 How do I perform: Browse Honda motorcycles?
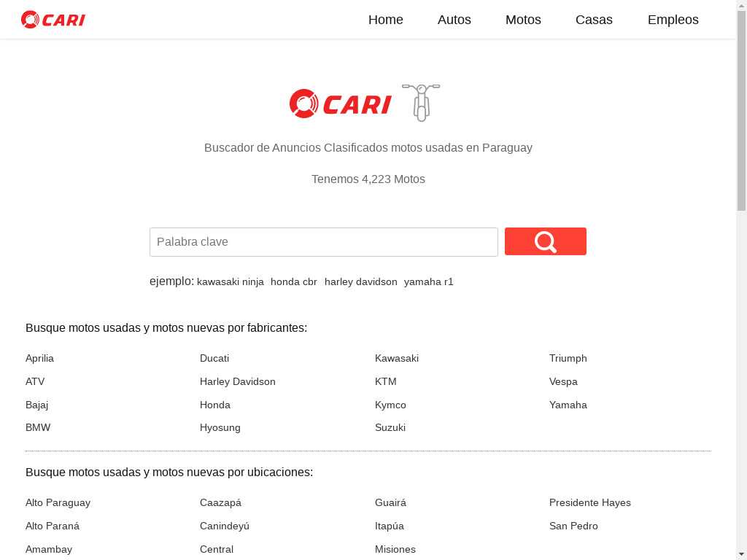pos(215,405)
